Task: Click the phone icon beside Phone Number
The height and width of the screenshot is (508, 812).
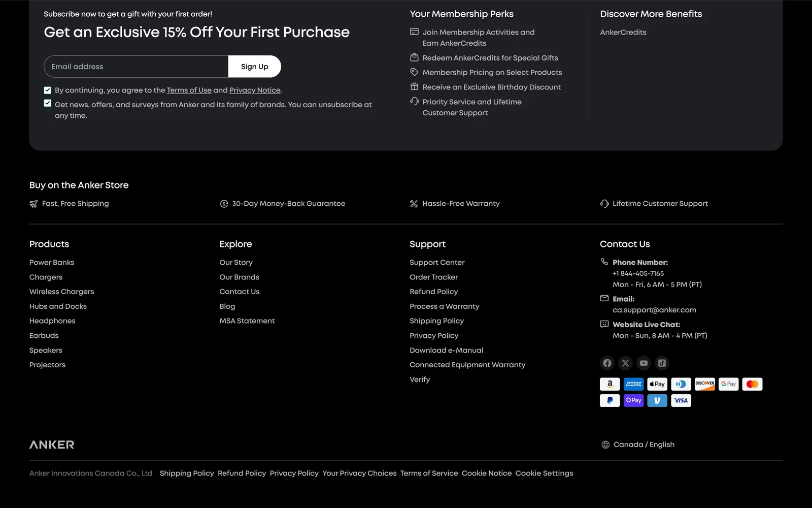Action: 604,262
